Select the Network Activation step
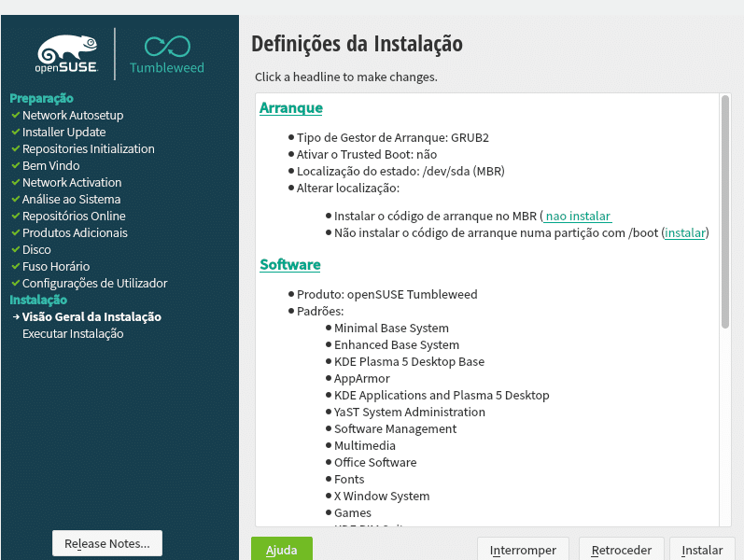The height and width of the screenshot is (560, 744). (72, 182)
